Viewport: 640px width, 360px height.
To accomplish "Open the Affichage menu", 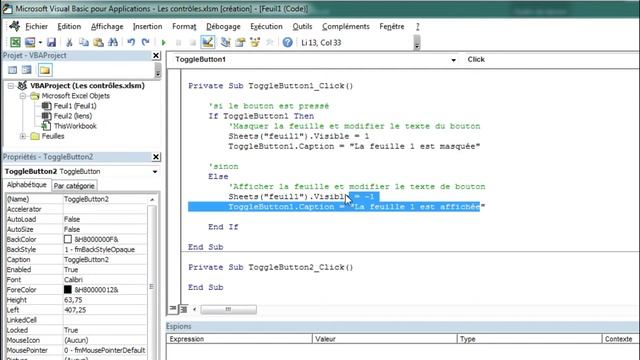I will 107,27.
